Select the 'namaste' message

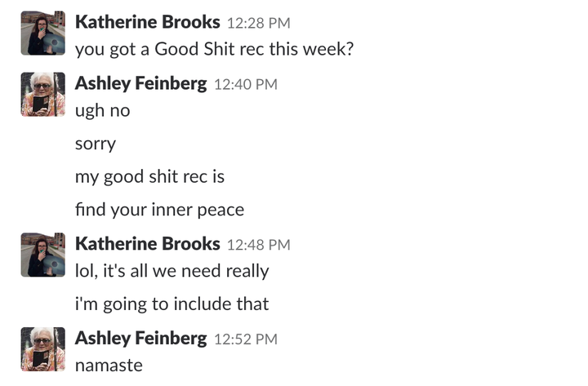pyautogui.click(x=109, y=366)
